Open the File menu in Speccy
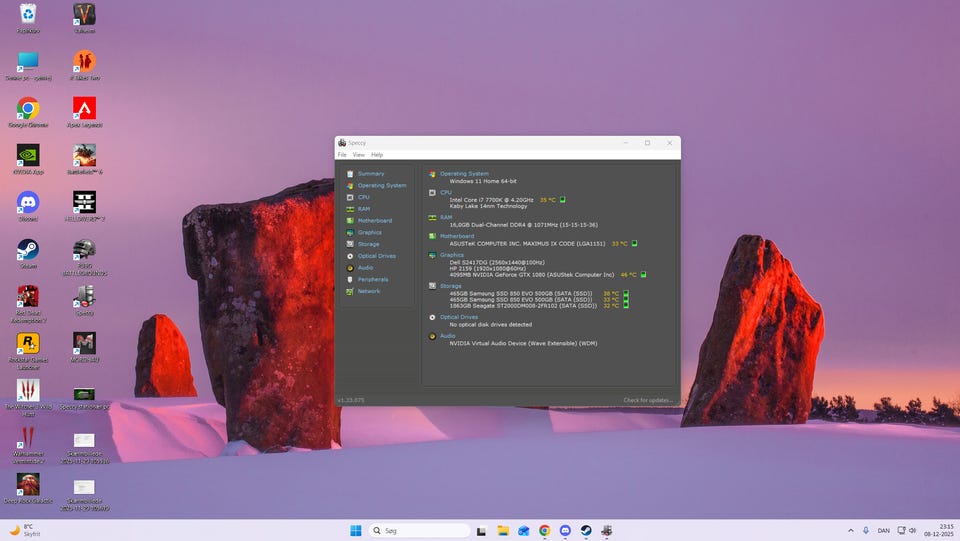 [x=342, y=155]
